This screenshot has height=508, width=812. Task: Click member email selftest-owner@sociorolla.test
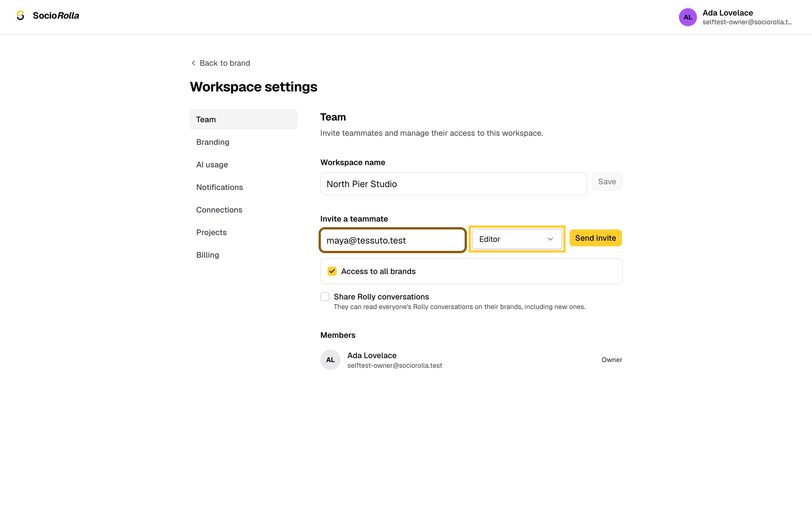point(395,365)
